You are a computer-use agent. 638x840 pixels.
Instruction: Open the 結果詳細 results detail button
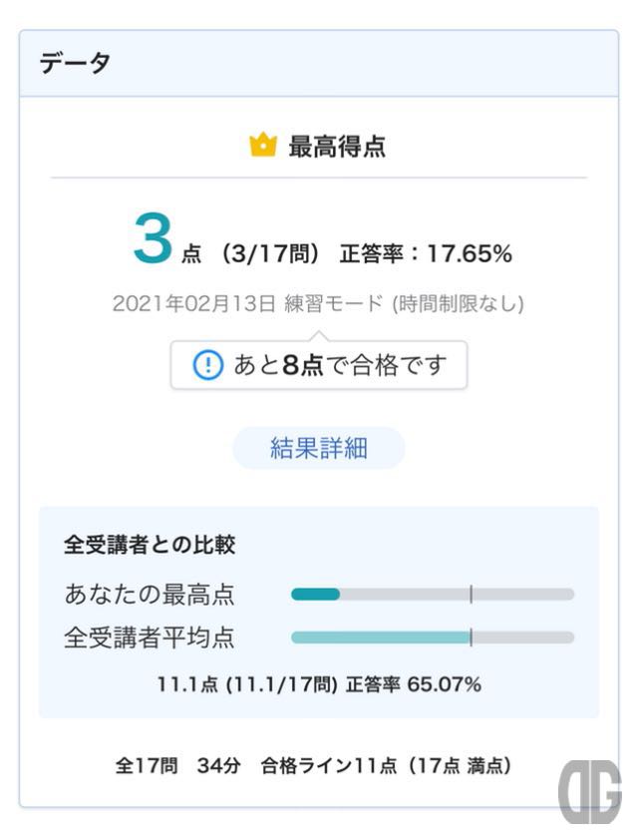(x=318, y=448)
